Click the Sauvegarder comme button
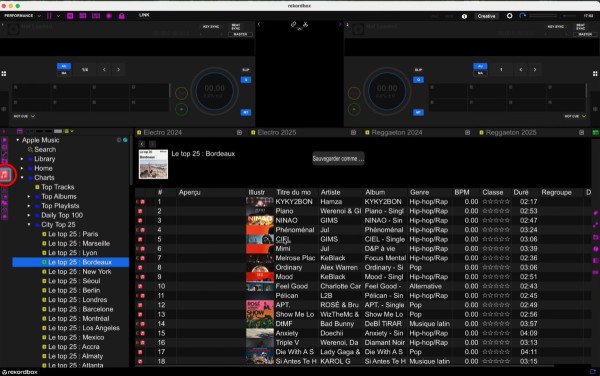Screen dimensions: 600x376 point(338,158)
